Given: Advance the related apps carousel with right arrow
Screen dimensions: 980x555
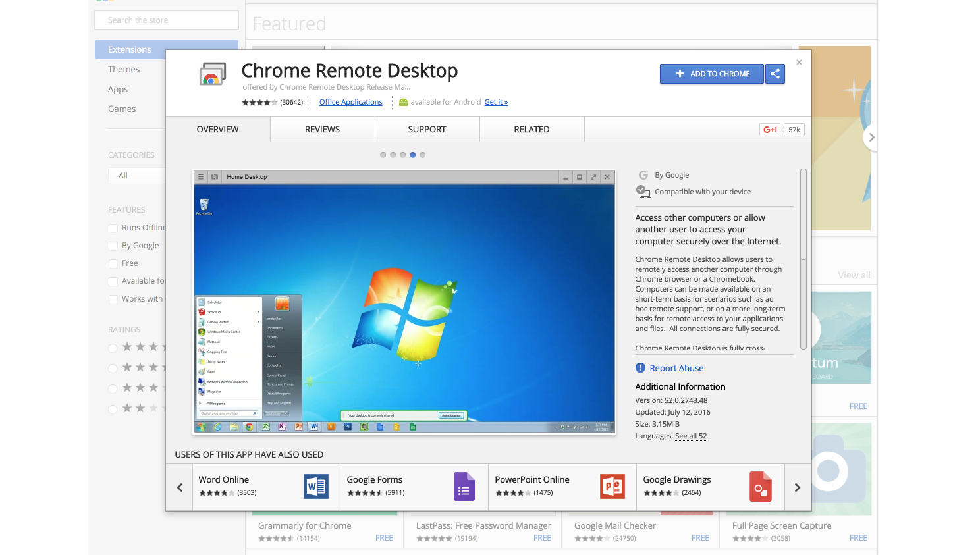Looking at the screenshot, I should (798, 487).
